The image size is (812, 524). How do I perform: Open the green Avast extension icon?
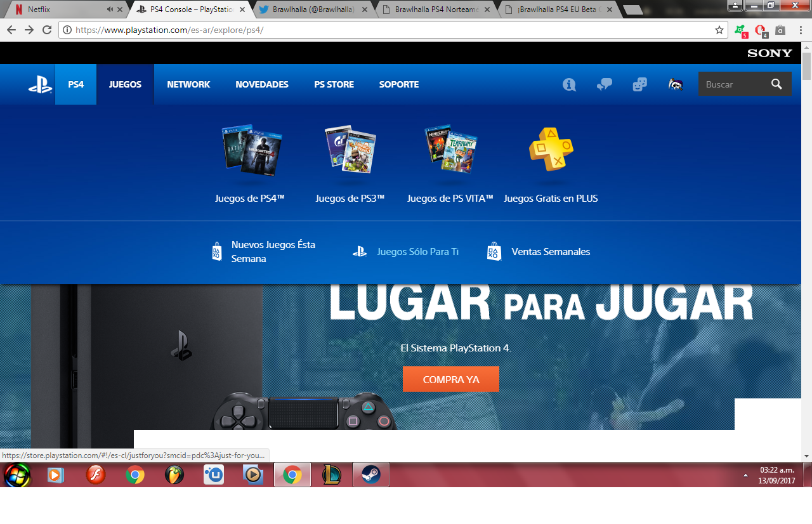[740, 30]
